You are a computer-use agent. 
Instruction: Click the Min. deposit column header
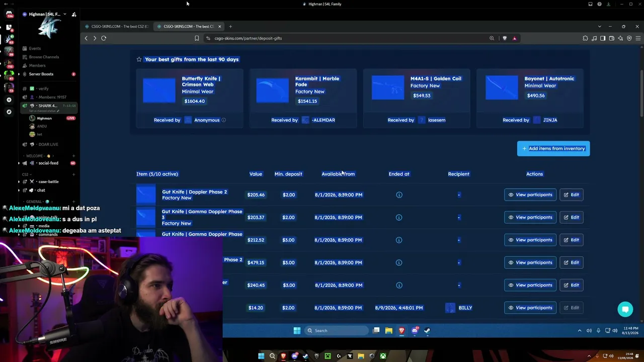(x=288, y=174)
